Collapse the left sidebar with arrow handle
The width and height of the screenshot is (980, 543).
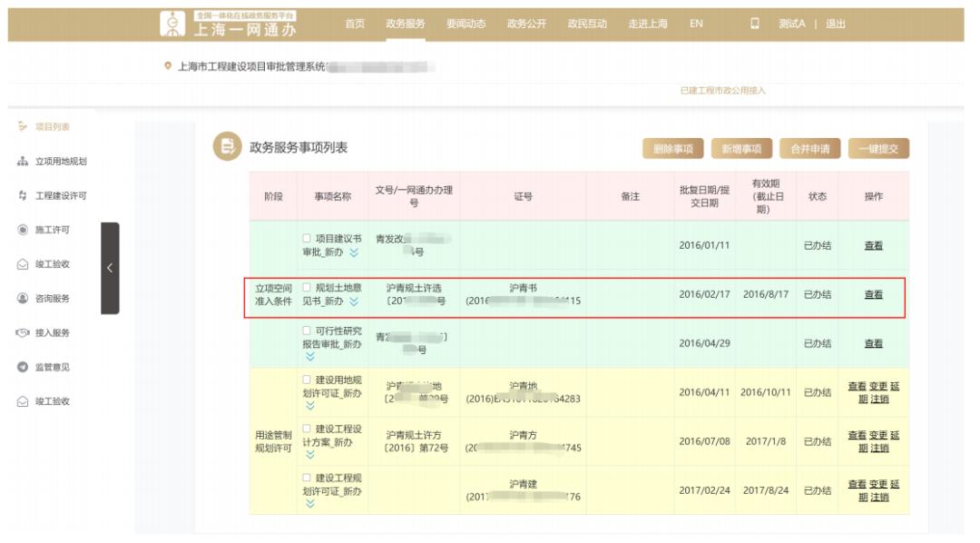110,268
